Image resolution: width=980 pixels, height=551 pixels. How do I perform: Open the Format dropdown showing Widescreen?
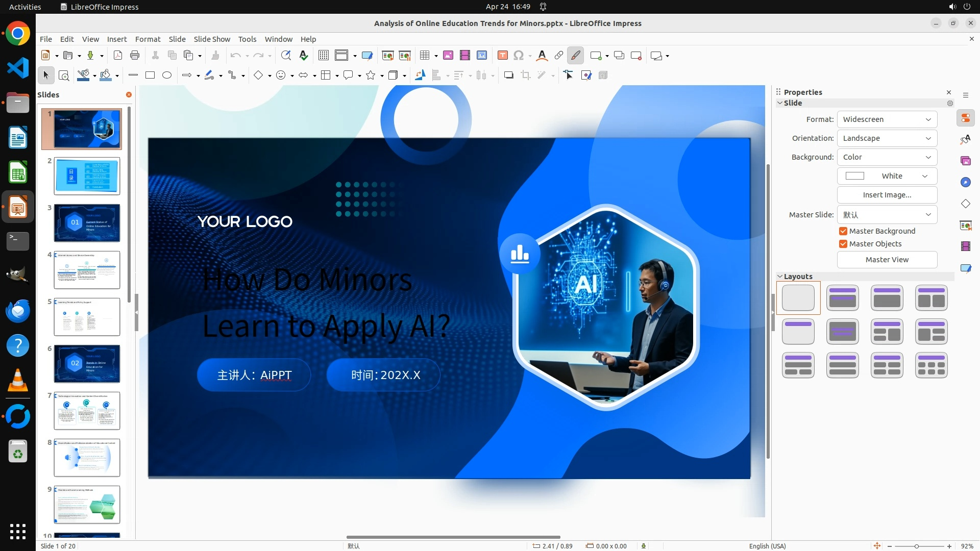coord(887,119)
